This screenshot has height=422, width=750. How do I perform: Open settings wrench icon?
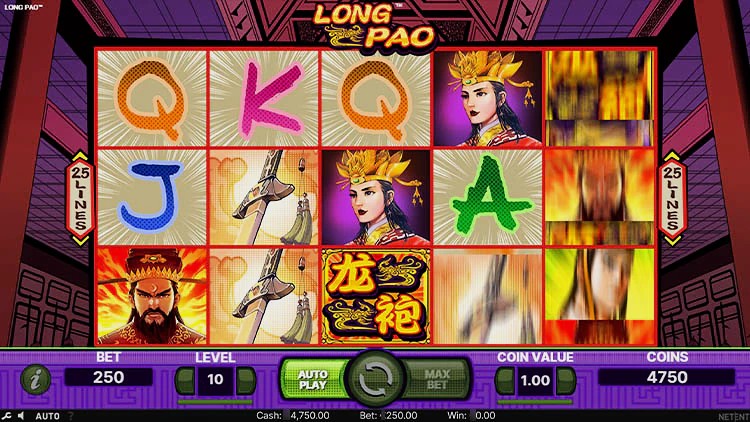coord(6,416)
